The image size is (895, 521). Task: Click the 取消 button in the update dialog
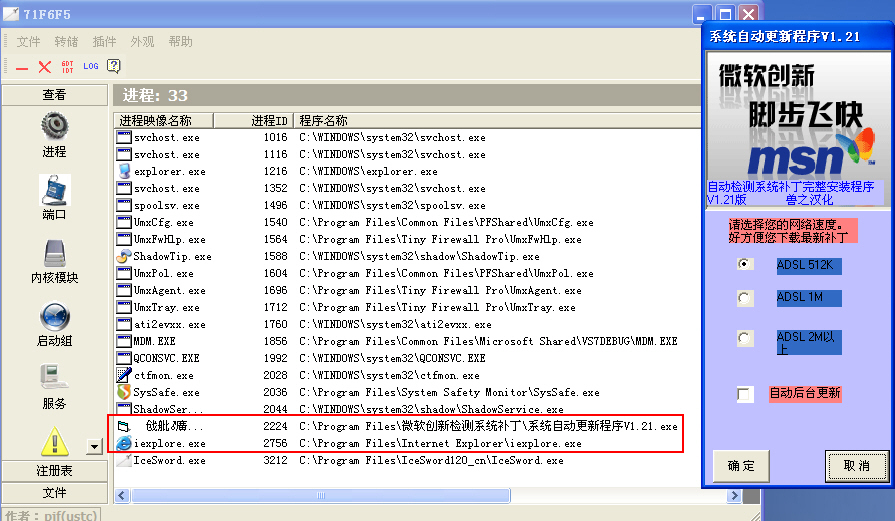857,466
